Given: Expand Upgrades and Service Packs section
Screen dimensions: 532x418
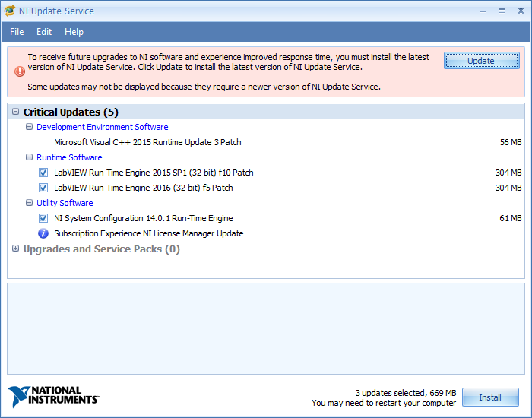Looking at the screenshot, I should click(16, 249).
